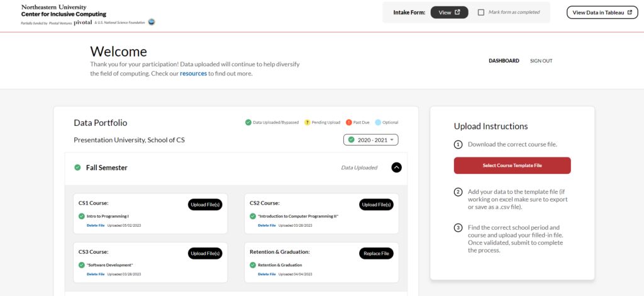The width and height of the screenshot is (644, 296).
Task: Click green check next to Software Development
Action: [82, 265]
